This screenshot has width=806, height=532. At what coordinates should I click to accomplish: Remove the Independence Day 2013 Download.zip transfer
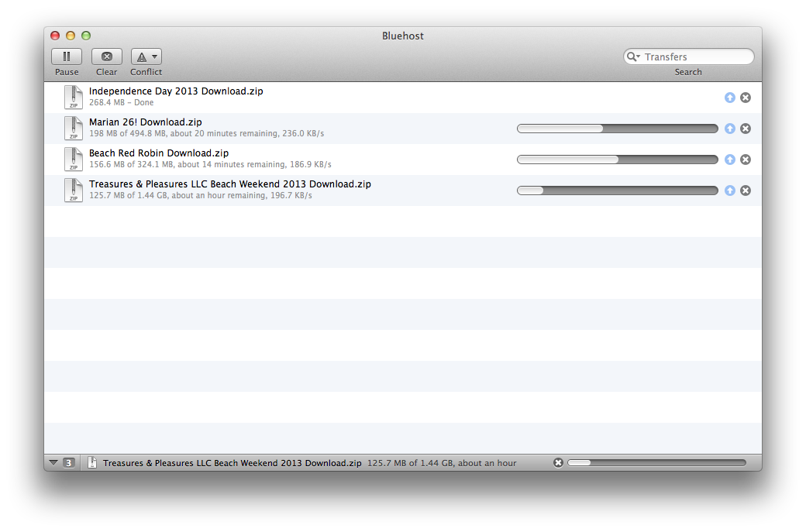point(746,98)
